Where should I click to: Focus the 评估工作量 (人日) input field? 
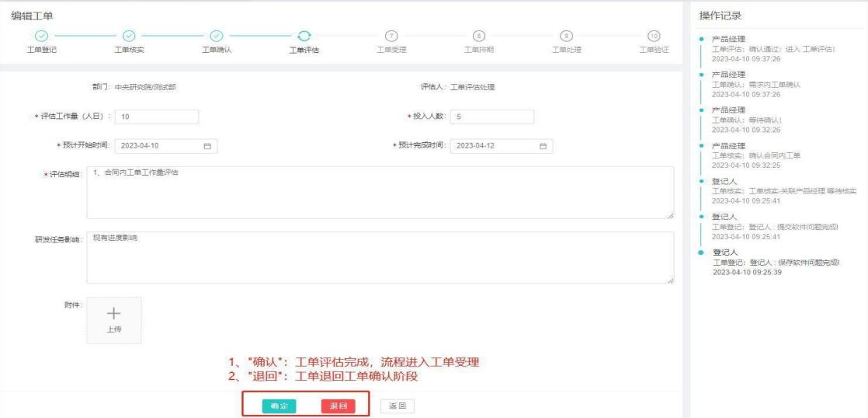(x=158, y=117)
